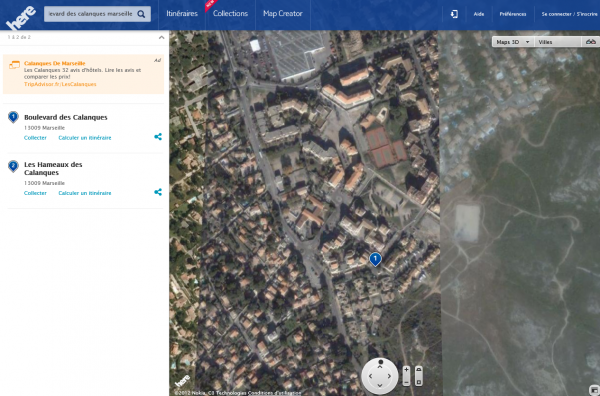Open the Collections tab
The image size is (600, 396).
(230, 14)
